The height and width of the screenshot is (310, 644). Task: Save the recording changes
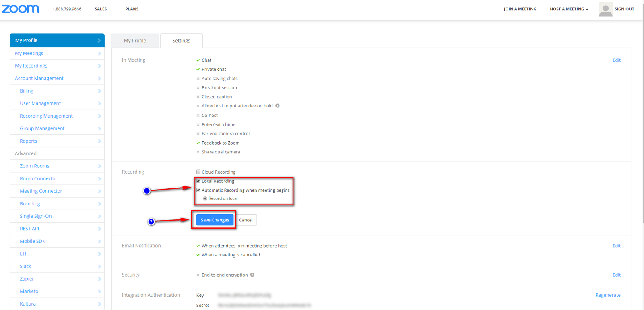(215, 220)
